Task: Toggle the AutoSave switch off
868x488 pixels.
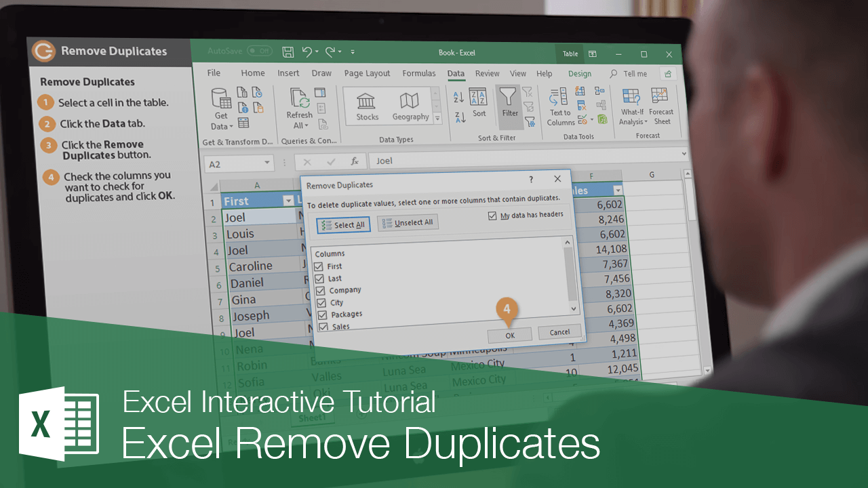Action: pos(258,51)
